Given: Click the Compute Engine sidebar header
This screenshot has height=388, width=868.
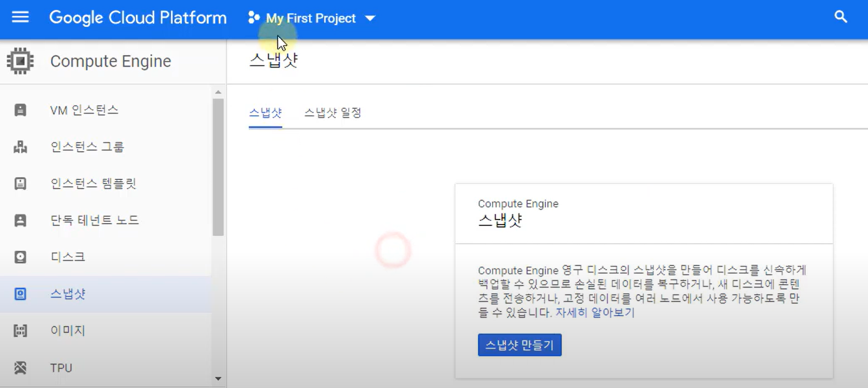Looking at the screenshot, I should coord(110,61).
